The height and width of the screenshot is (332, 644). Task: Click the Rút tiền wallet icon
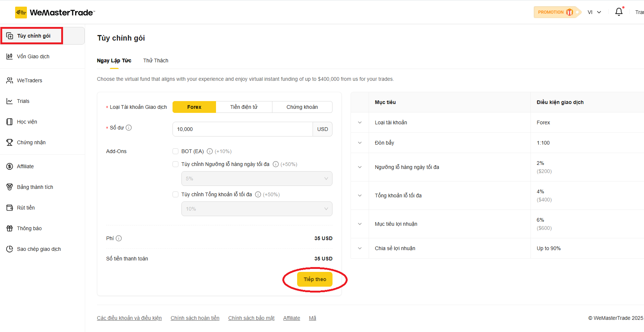click(x=10, y=208)
